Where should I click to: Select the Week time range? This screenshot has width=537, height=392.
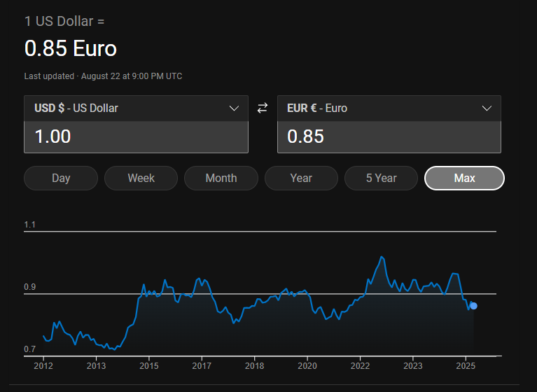pyautogui.click(x=141, y=178)
